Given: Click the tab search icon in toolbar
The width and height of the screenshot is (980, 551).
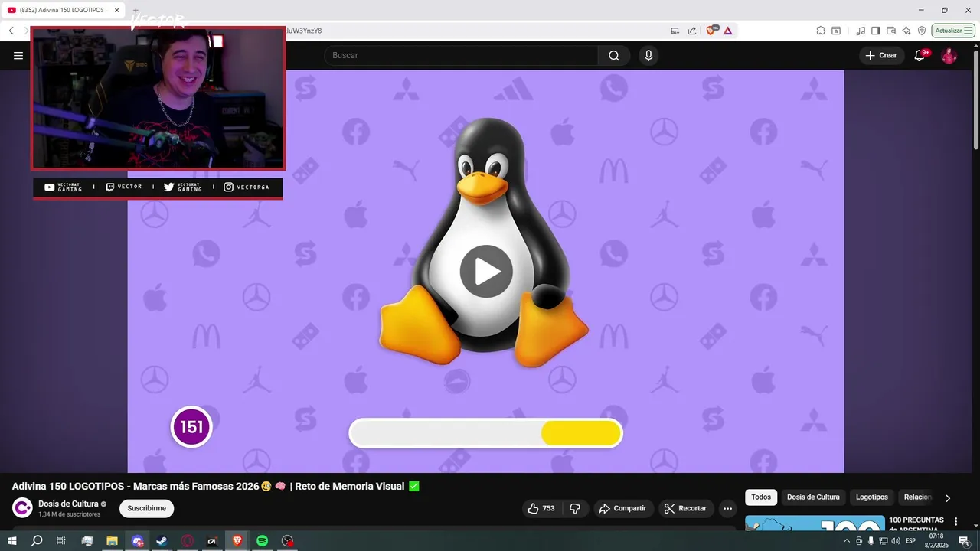Looking at the screenshot, I should click(x=836, y=31).
